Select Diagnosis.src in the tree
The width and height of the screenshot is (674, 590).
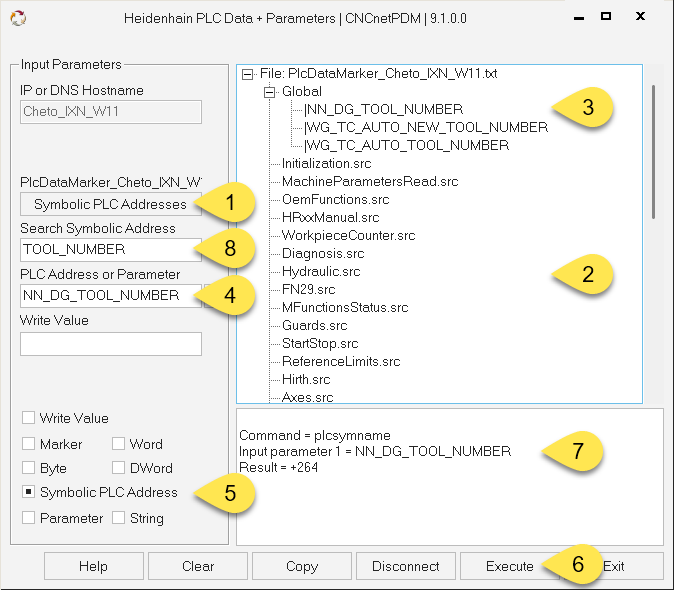(x=323, y=254)
